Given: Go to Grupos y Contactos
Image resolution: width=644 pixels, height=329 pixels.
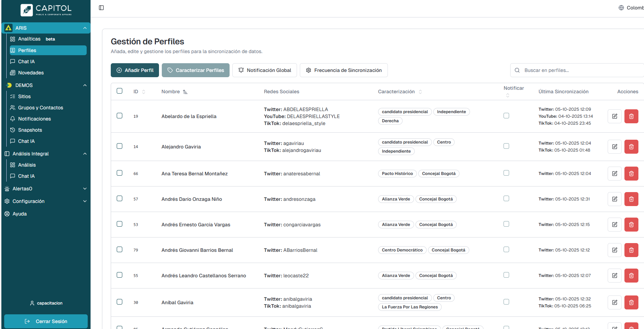Looking at the screenshot, I should 41,108.
